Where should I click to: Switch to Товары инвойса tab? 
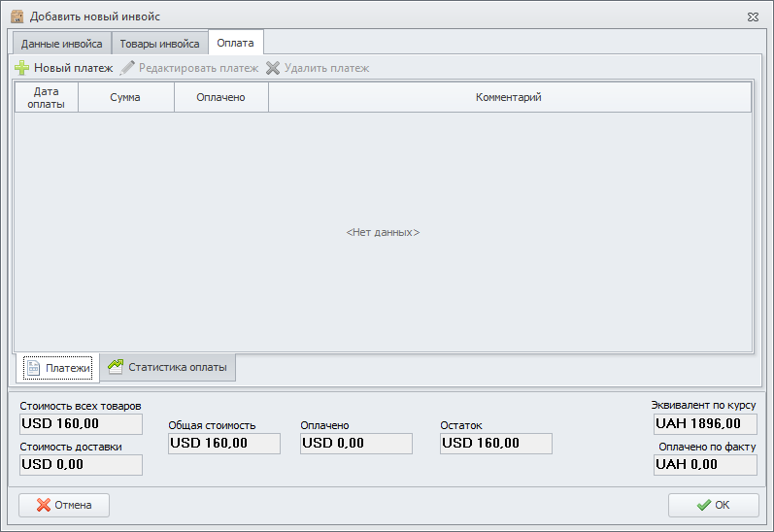coord(159,44)
